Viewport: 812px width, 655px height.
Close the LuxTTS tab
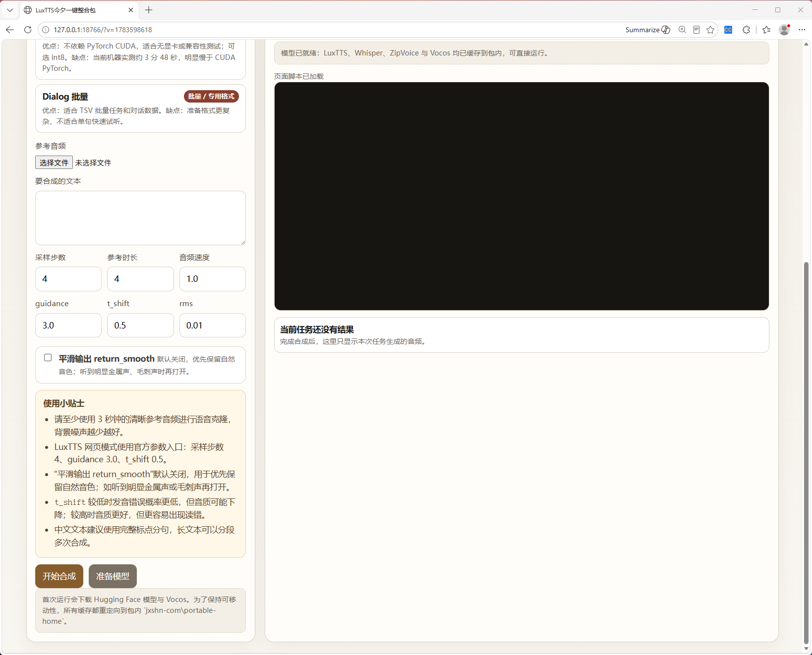131,10
